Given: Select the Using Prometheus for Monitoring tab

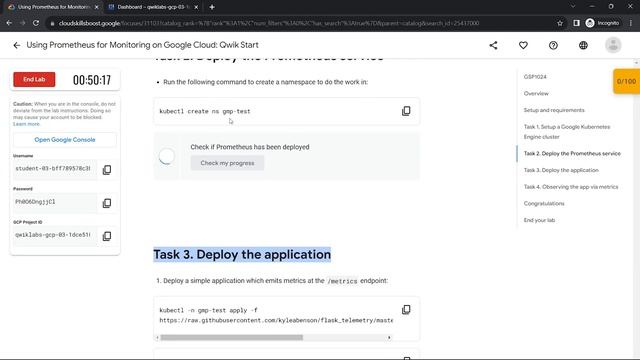Looking at the screenshot, I should coord(53,7).
